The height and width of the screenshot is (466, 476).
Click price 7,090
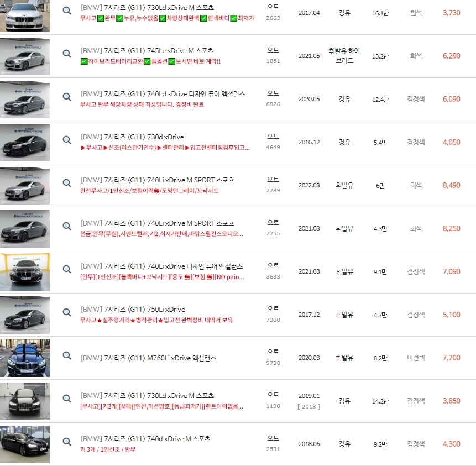point(452,271)
